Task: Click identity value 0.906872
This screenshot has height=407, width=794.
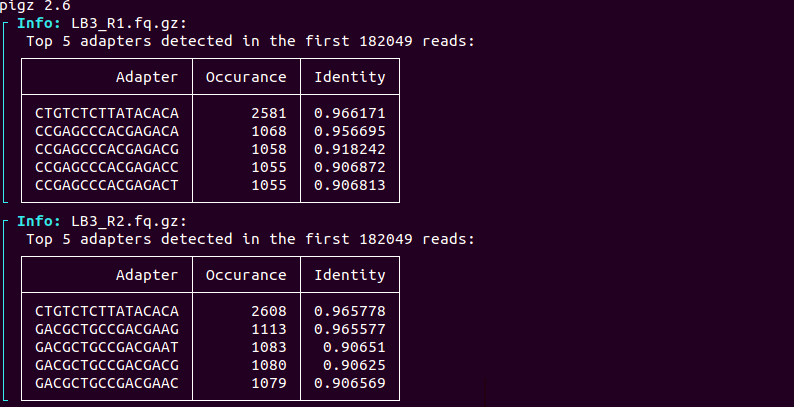Action: tap(350, 167)
